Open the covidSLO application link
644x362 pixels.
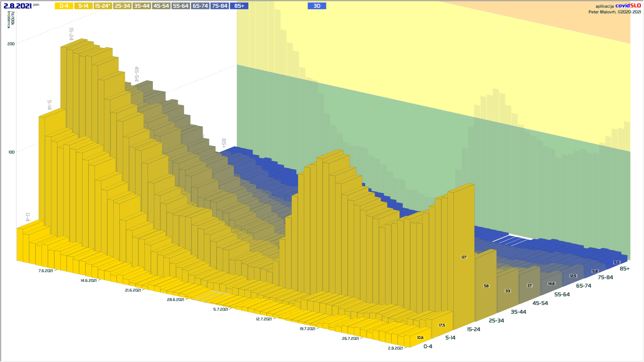coord(628,6)
